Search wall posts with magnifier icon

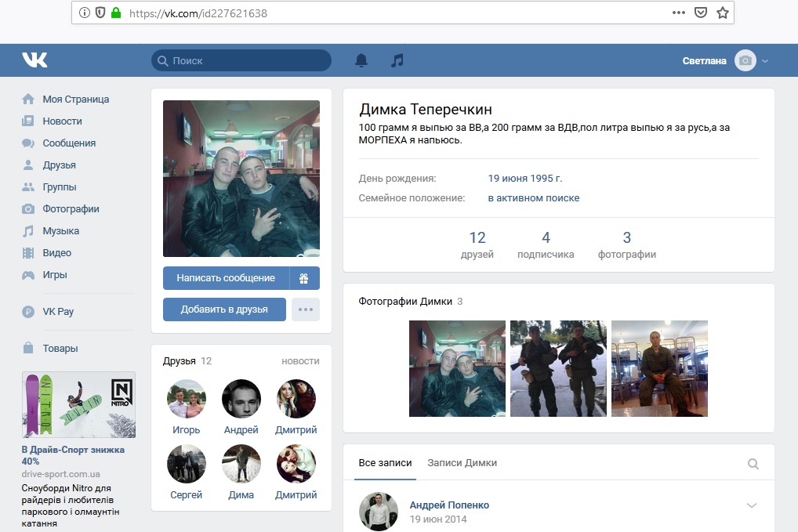753,464
